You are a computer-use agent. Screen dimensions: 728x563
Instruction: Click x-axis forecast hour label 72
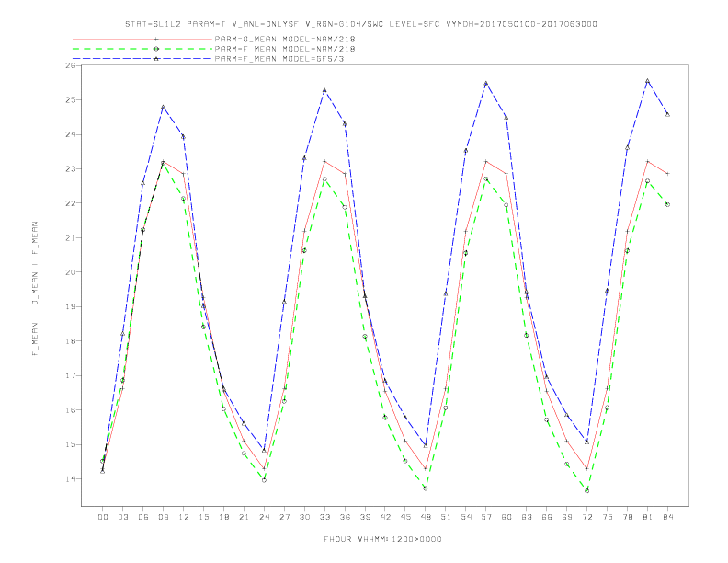click(x=586, y=517)
